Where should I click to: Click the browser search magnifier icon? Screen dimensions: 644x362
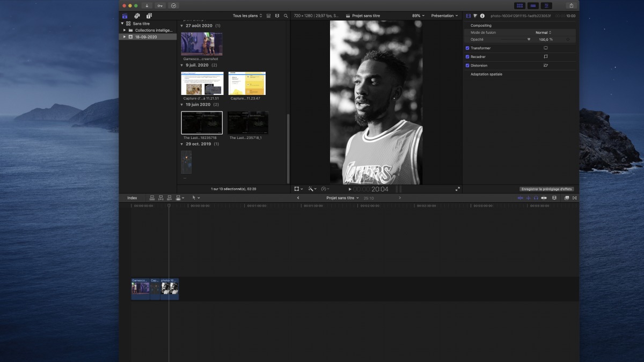pyautogui.click(x=286, y=16)
